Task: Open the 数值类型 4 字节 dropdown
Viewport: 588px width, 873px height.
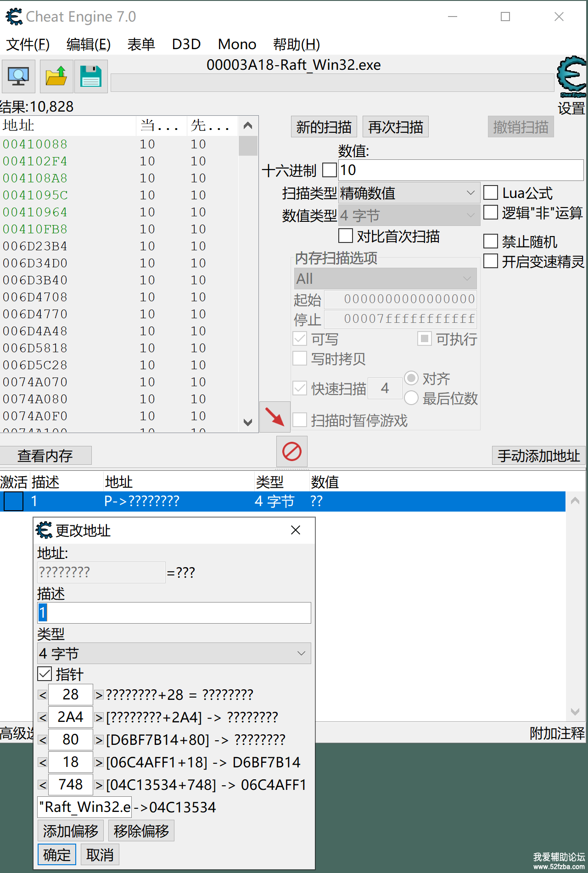Action: pyautogui.click(x=409, y=215)
